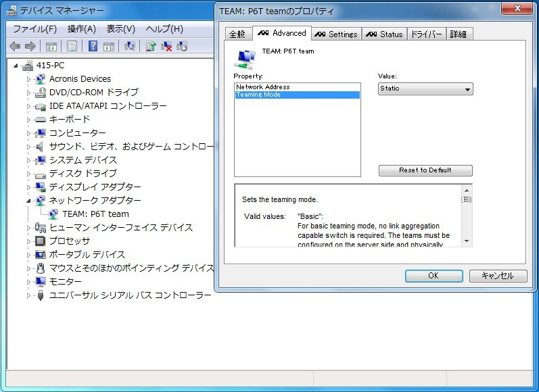The image size is (539, 392).
Task: Click the Update driver software toolbar icon
Action: coord(151,46)
